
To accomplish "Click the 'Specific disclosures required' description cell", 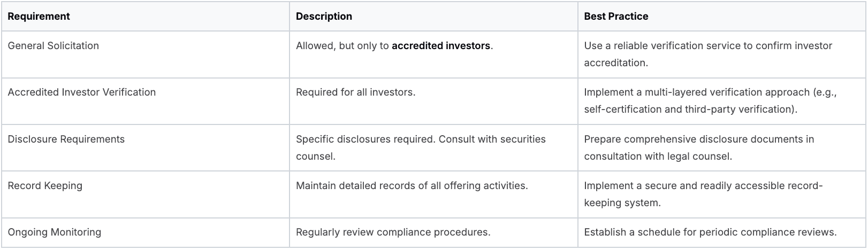I will (x=420, y=147).
